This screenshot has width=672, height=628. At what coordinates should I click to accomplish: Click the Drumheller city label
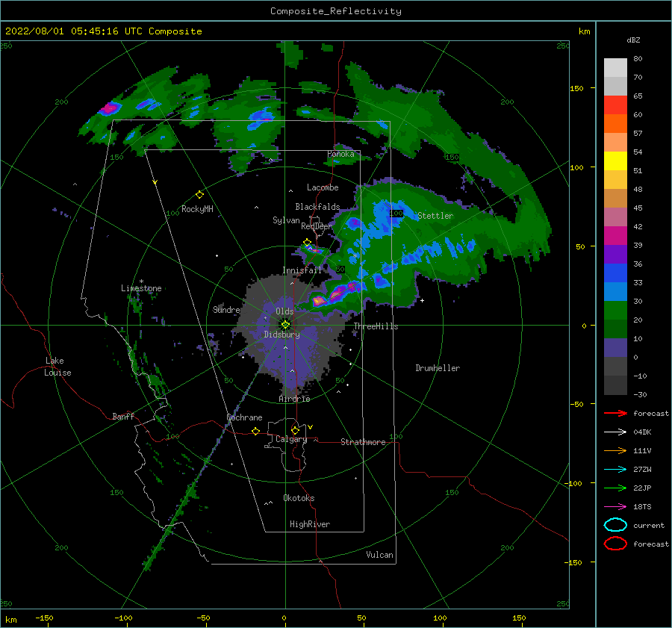[x=438, y=368]
